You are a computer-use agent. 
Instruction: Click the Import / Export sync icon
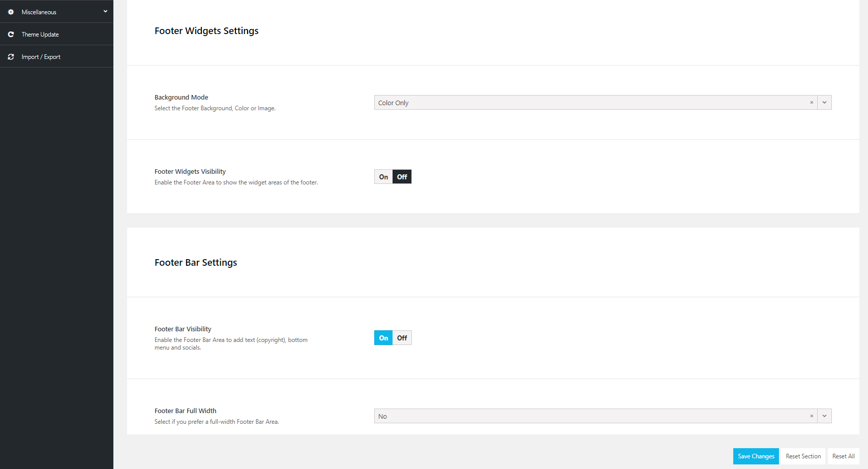click(11, 56)
